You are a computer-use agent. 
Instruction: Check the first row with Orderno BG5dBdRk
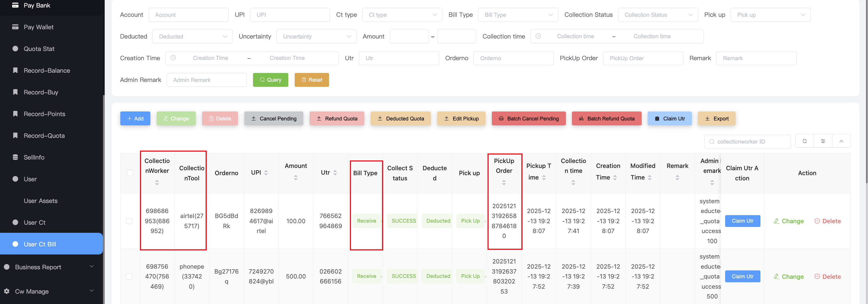pos(129,221)
